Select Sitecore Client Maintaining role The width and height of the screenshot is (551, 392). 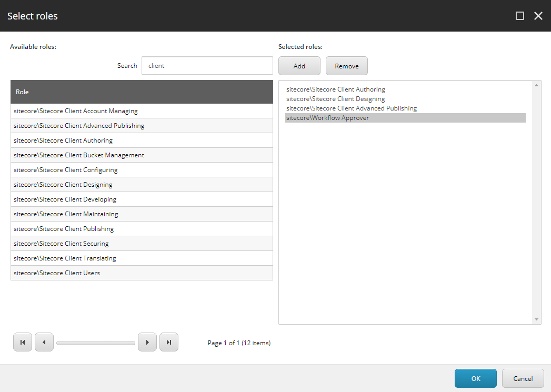[142, 214]
